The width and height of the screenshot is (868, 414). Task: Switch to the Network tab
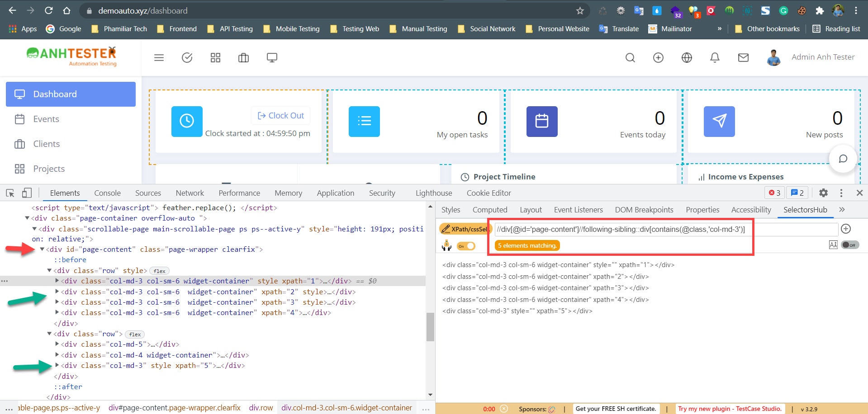point(190,193)
